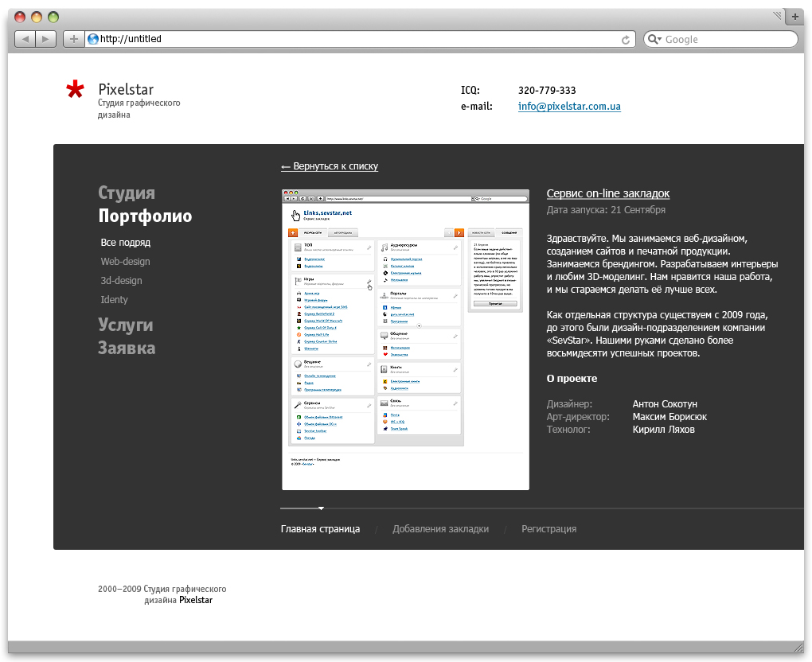Click the ICQ number 320-779-333
The height and width of the screenshot is (662, 812).
(547, 90)
